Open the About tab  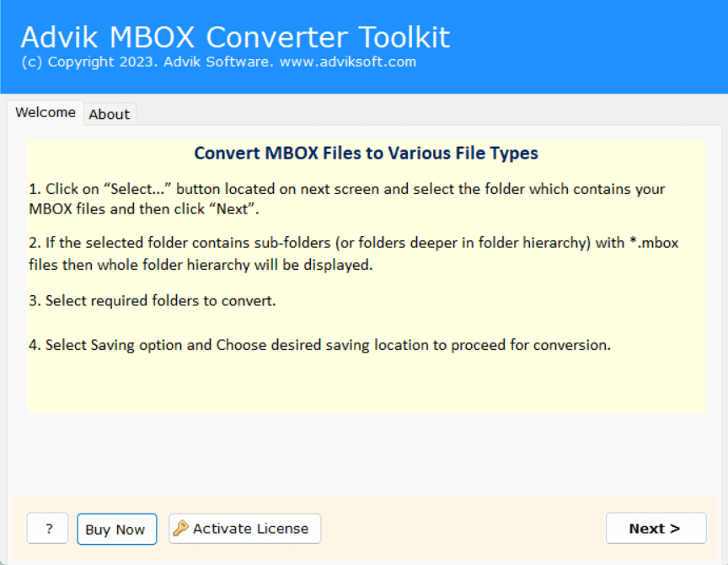[x=110, y=115]
